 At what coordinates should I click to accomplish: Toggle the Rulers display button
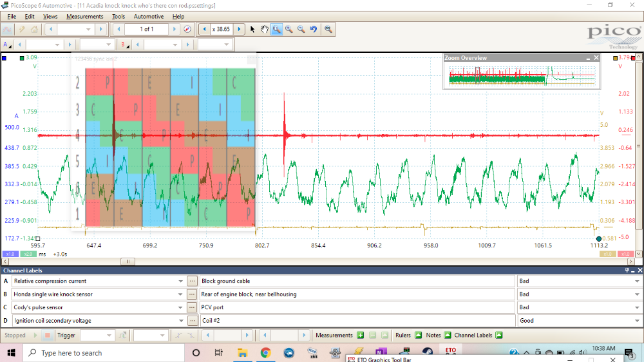click(418, 336)
